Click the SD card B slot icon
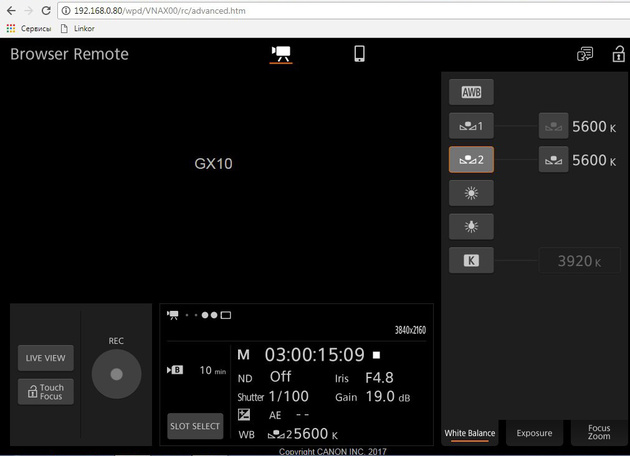The height and width of the screenshot is (456, 630). (175, 370)
